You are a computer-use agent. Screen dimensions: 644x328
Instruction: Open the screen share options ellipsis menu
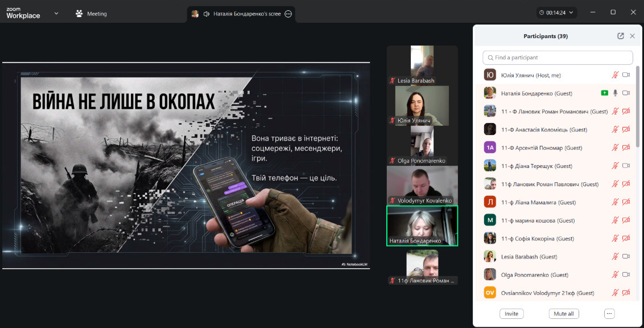[288, 14]
